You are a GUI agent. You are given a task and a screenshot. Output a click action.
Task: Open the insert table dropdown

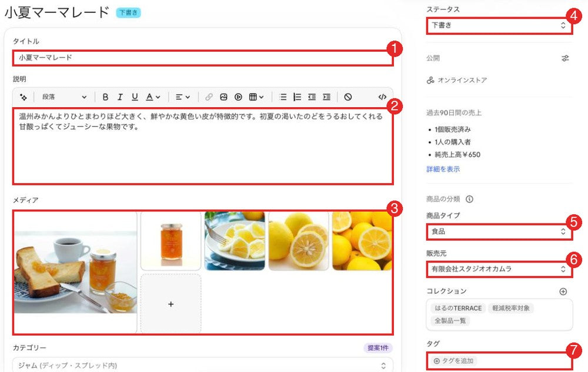[256, 97]
